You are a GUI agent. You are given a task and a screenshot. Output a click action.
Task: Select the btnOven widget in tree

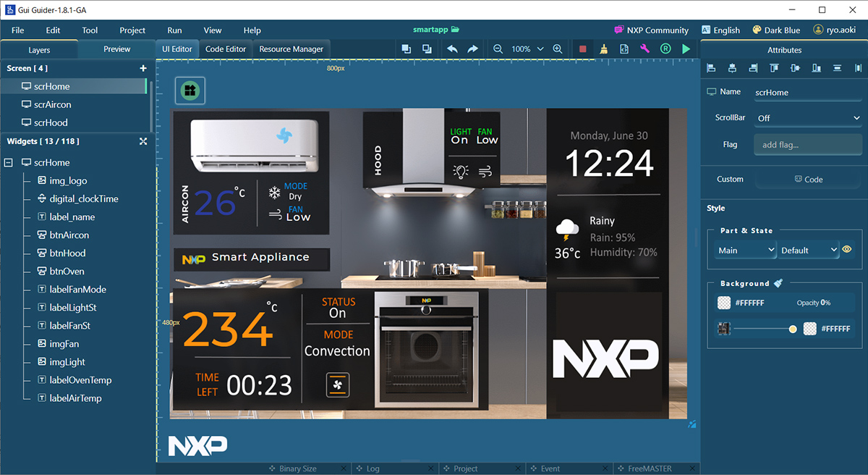click(x=67, y=272)
